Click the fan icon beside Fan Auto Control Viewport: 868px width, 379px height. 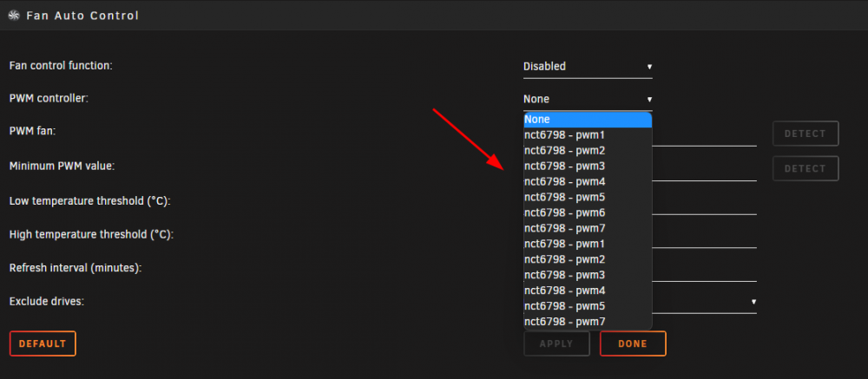click(x=15, y=16)
